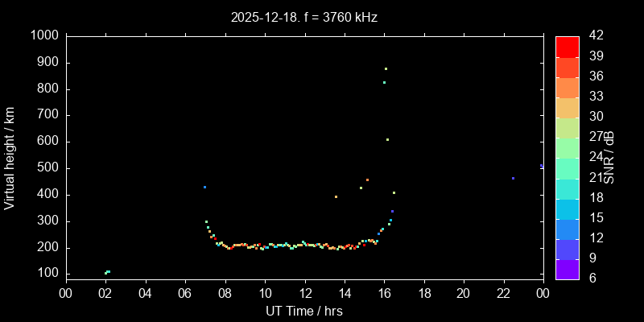Viewport: 644px width, 322px height.
Task: Click the '20' tick label on time axis
Action: (x=464, y=292)
